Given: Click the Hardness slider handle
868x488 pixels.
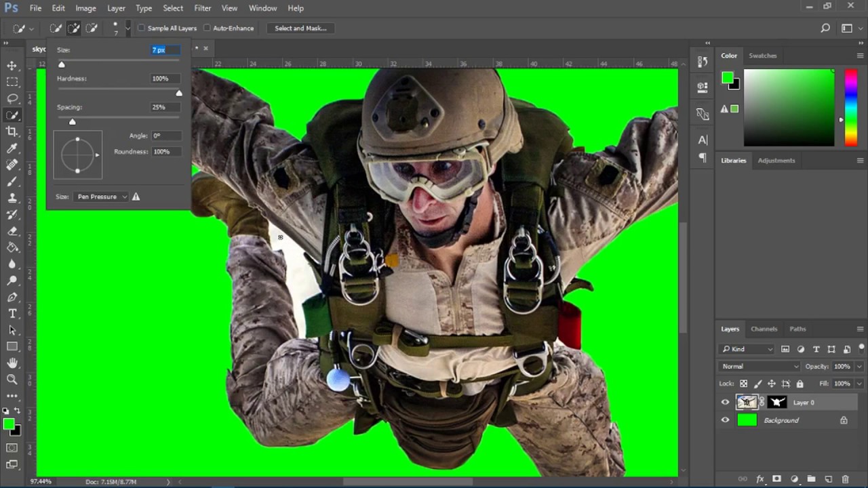Looking at the screenshot, I should [179, 93].
